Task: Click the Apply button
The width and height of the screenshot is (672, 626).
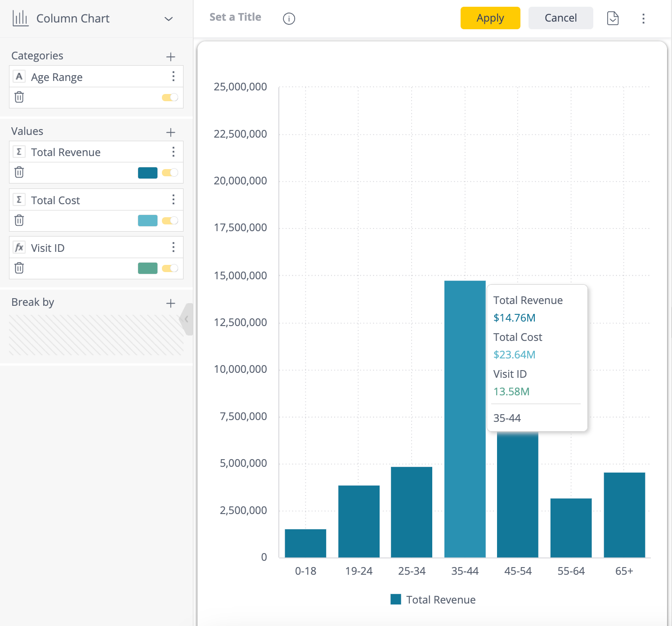Action: point(490,18)
